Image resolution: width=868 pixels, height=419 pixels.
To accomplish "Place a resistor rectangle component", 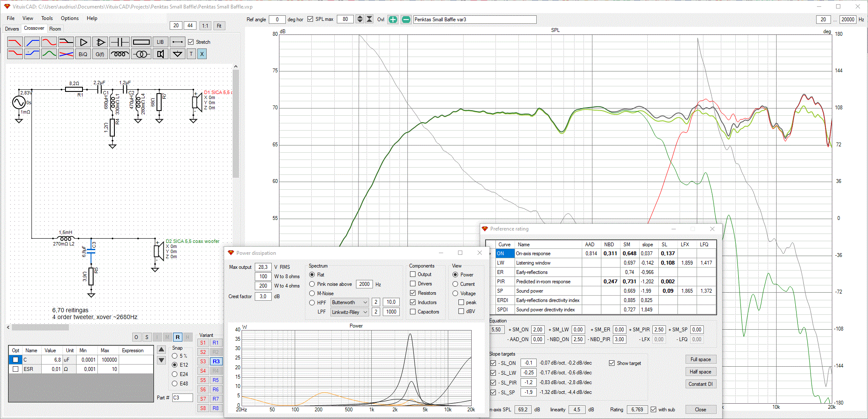I will pyautogui.click(x=141, y=42).
